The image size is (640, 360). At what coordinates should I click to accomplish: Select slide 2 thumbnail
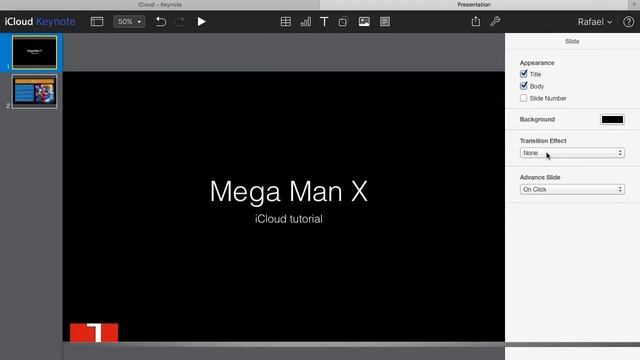tap(34, 91)
